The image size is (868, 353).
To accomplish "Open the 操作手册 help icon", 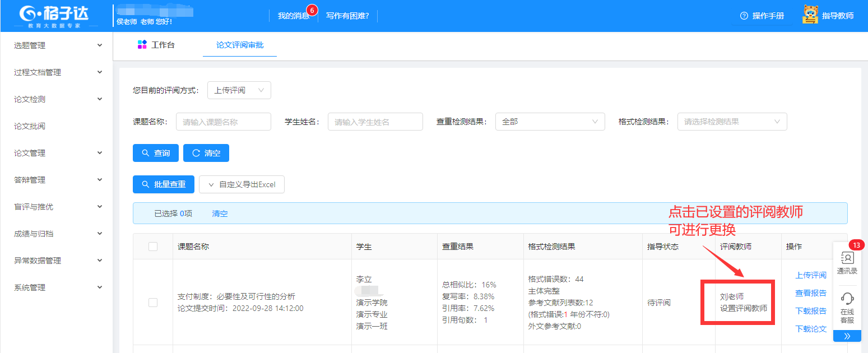I will 744,16.
